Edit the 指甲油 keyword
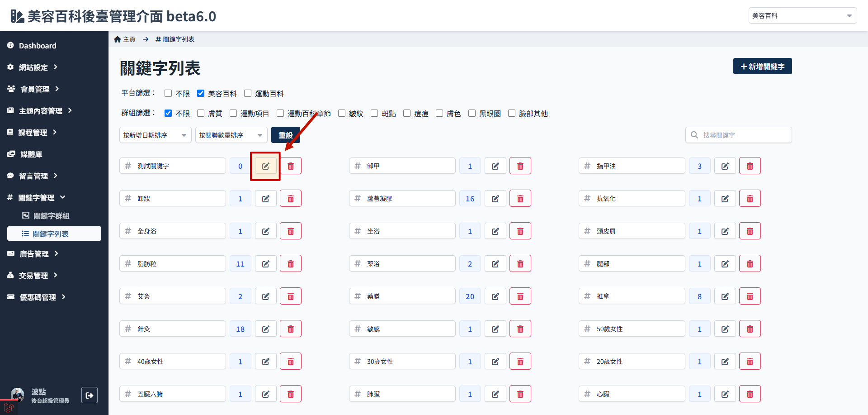The image size is (868, 415). point(725,166)
